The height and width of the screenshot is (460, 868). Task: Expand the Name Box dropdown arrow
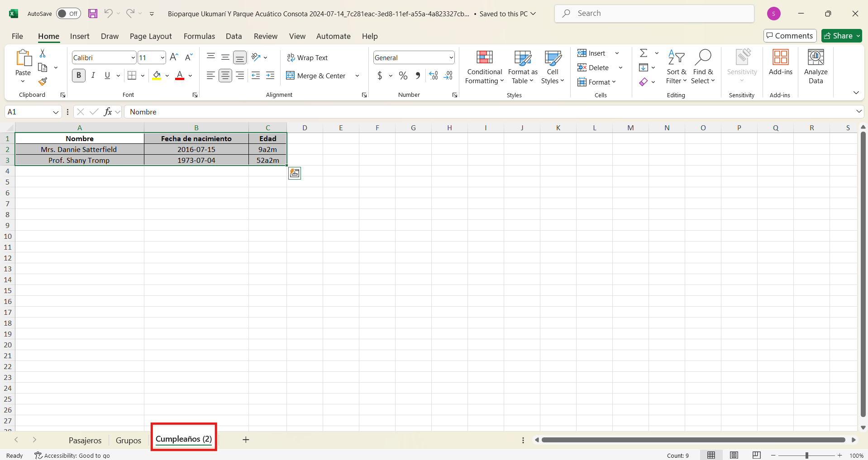56,112
